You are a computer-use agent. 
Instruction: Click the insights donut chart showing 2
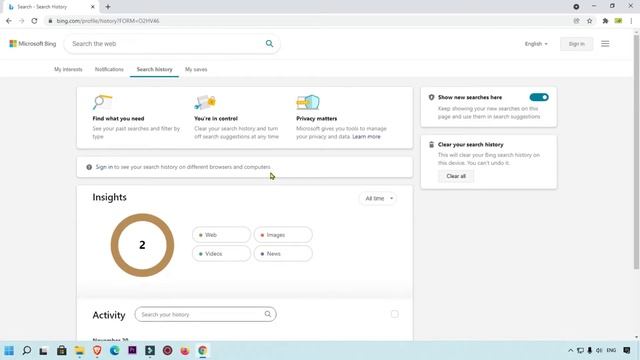coord(142,245)
